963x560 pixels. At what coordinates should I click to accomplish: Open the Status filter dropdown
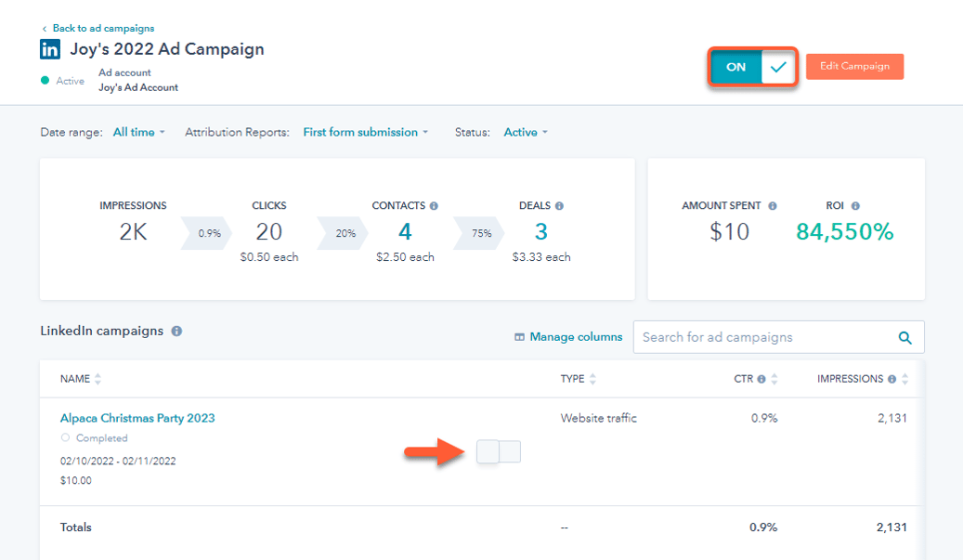(x=526, y=133)
